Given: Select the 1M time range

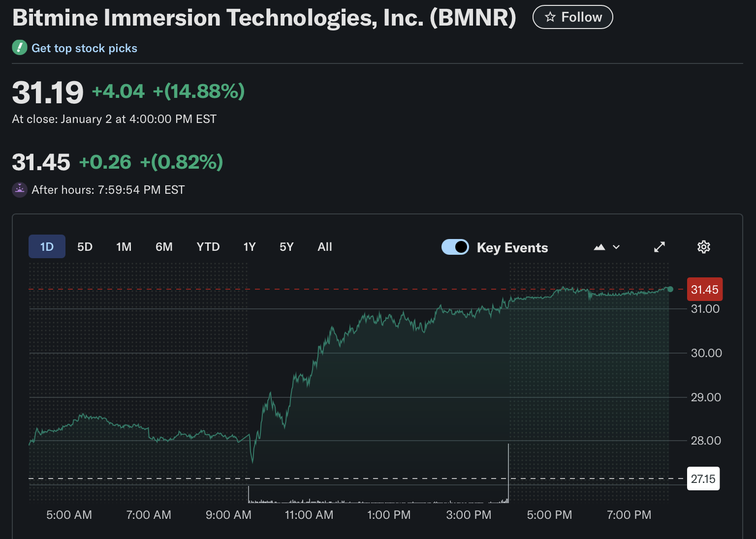Looking at the screenshot, I should click(124, 247).
